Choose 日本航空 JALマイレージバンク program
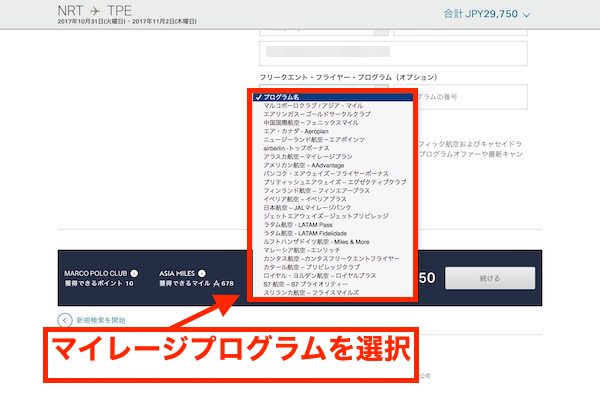 pos(333,208)
